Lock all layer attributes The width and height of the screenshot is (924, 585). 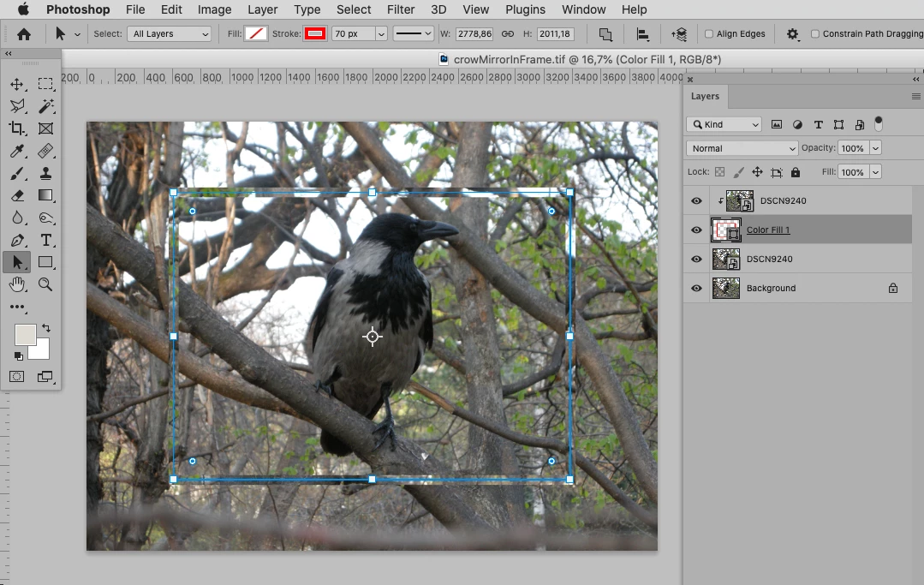click(796, 172)
